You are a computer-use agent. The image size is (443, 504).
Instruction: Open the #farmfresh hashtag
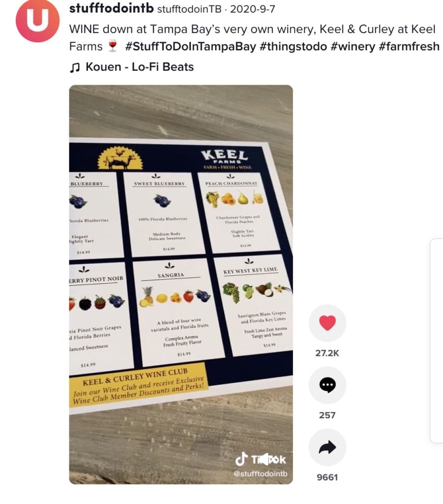tap(409, 46)
